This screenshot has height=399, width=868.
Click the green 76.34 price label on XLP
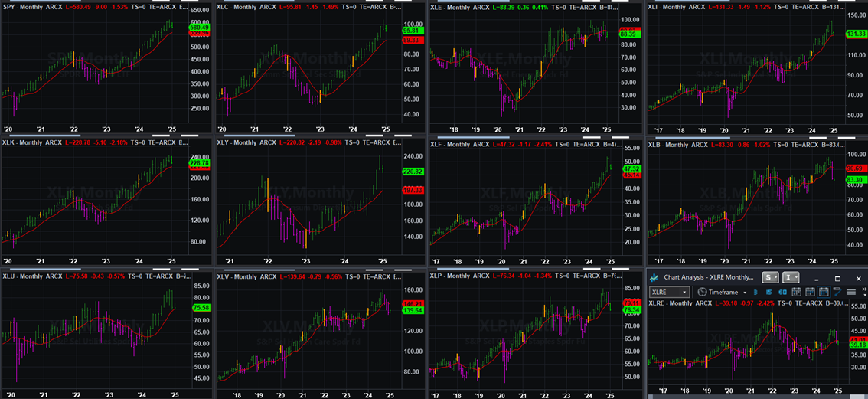point(631,311)
